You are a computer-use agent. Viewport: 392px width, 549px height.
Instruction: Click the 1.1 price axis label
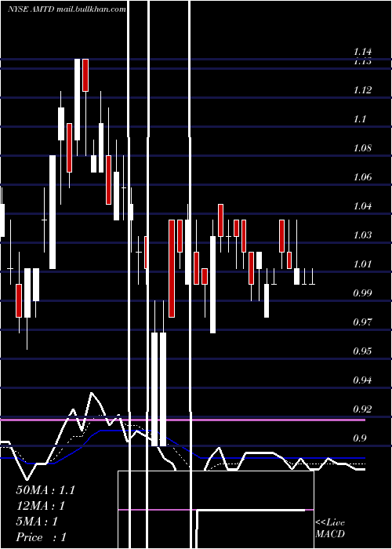click(x=360, y=119)
